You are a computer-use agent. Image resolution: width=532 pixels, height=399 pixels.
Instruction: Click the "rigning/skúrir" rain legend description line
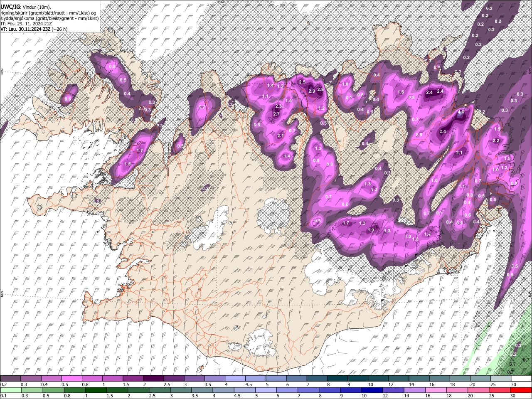[x=49, y=13]
